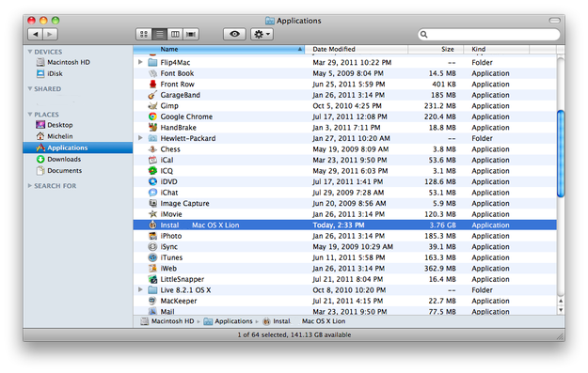Click the Google Chrome icon
The height and width of the screenshot is (373, 588).
pos(152,117)
